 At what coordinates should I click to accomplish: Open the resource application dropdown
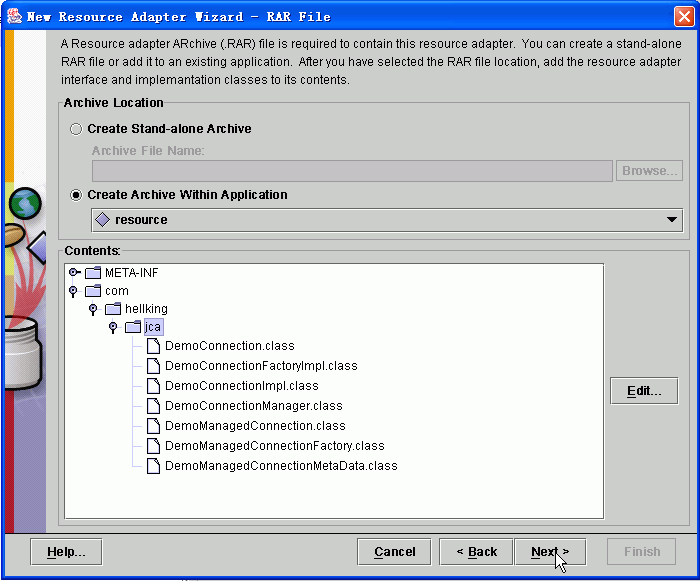(387, 220)
